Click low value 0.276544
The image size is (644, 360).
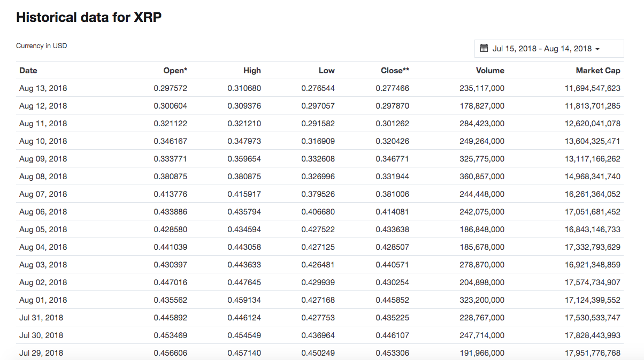(318, 88)
